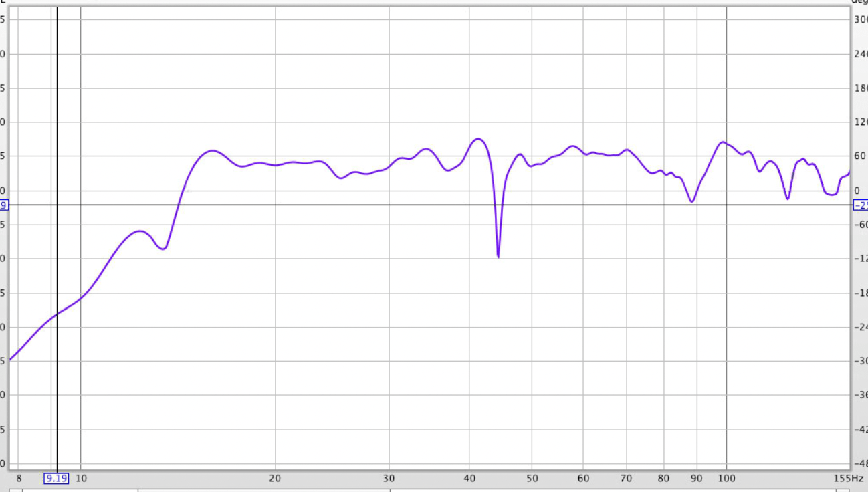Screen dimensions: 868x492
Task: Click the 20 label on frequency axis
Action: click(x=275, y=478)
